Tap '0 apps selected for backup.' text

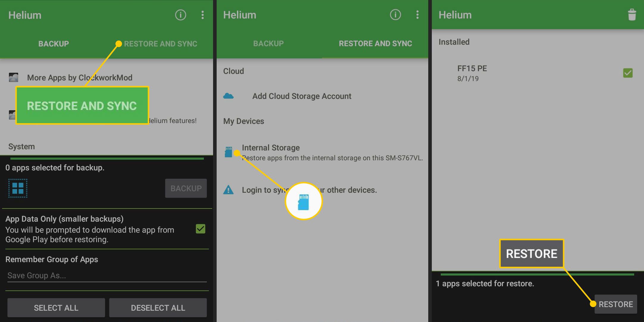55,168
